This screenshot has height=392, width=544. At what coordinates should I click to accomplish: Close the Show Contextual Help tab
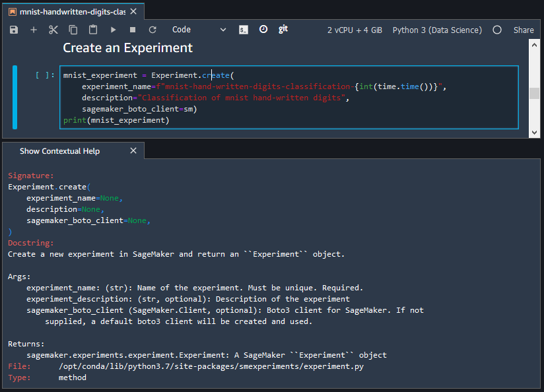133,150
